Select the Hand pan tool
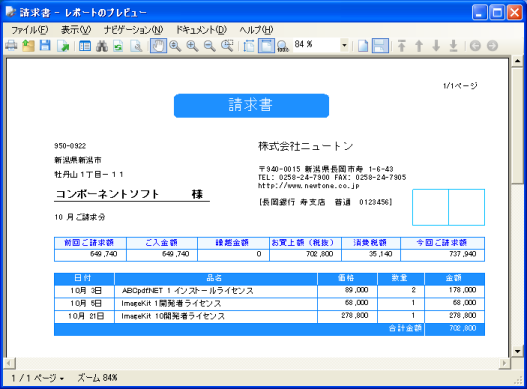This screenshot has width=527, height=389. point(158,46)
